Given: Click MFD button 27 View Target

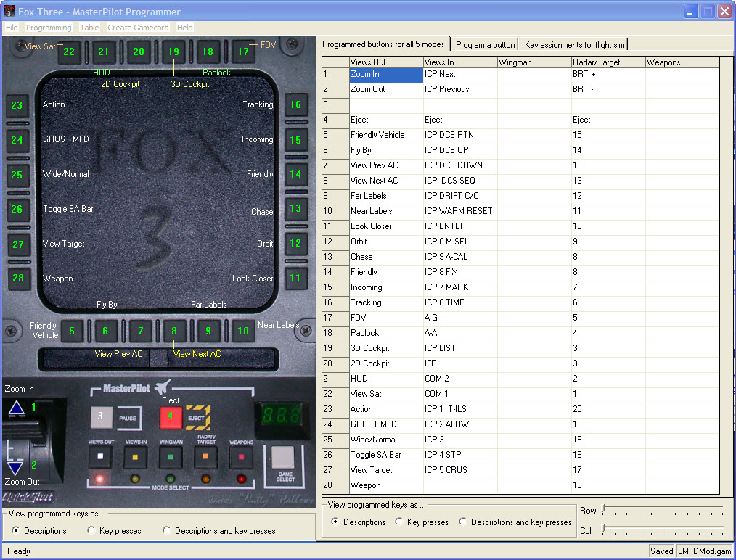Looking at the screenshot, I should [17, 244].
